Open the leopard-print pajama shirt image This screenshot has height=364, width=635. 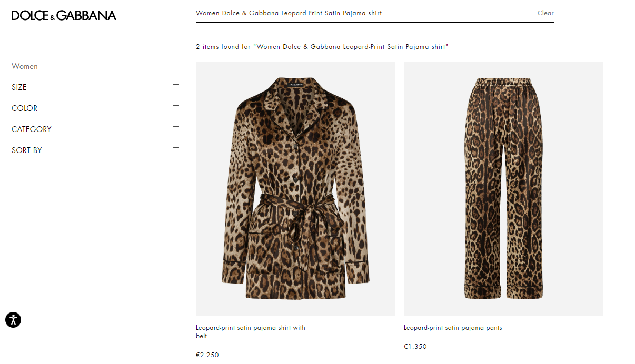295,188
